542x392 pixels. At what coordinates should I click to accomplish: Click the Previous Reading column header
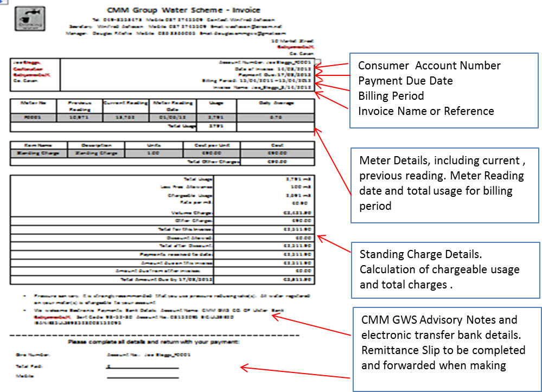pyautogui.click(x=80, y=104)
